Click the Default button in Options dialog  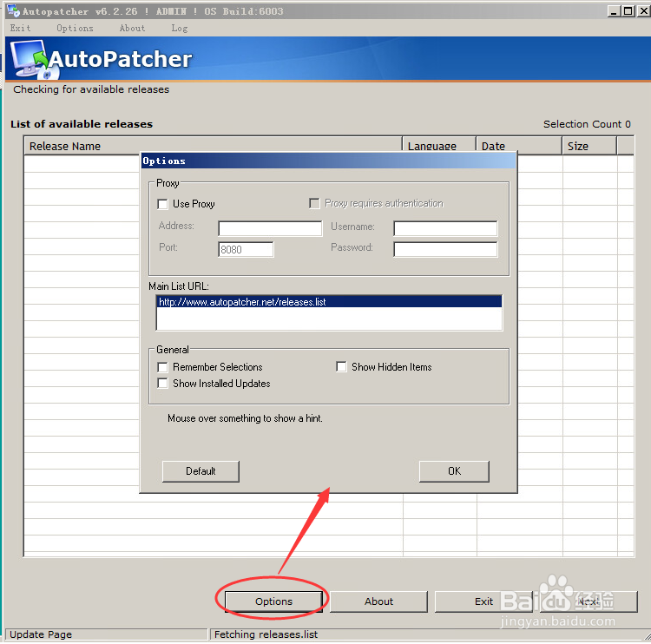201,471
